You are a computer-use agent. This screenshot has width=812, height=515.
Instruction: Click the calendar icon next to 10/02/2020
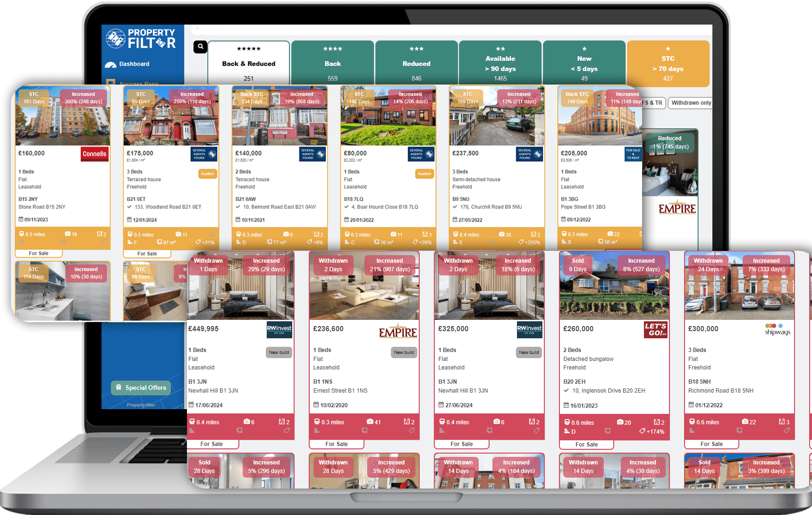(x=316, y=405)
